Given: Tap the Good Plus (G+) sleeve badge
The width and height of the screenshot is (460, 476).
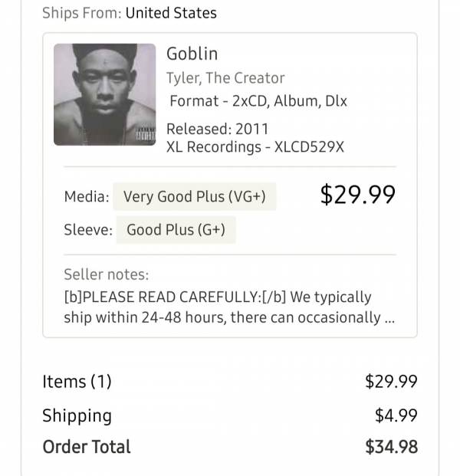Looking at the screenshot, I should coord(176,229).
